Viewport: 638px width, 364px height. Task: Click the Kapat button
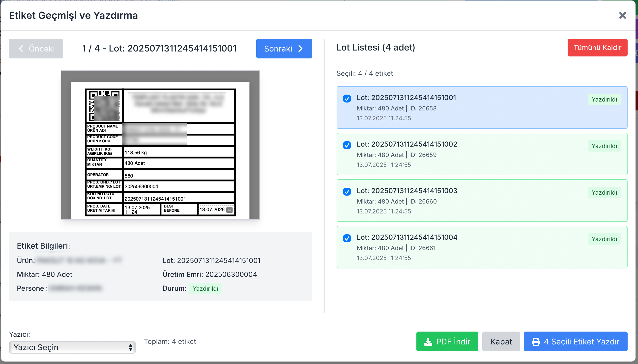[x=501, y=341]
